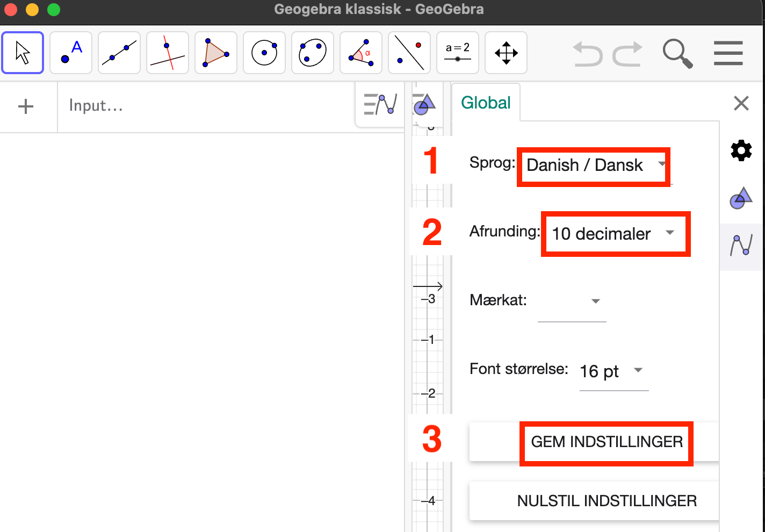Viewport: 765px width, 532px height.
Task: Open the hamburger main menu
Action: point(728,53)
